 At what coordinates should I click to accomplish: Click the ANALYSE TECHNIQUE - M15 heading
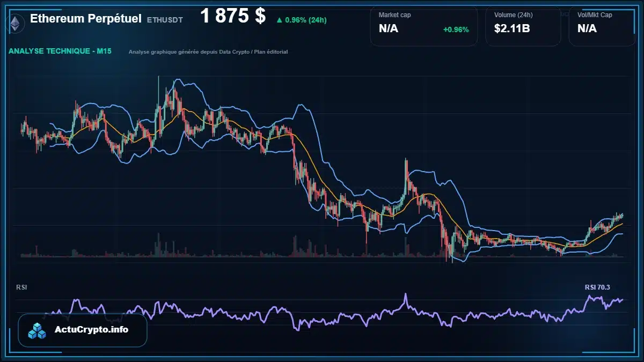(x=60, y=51)
